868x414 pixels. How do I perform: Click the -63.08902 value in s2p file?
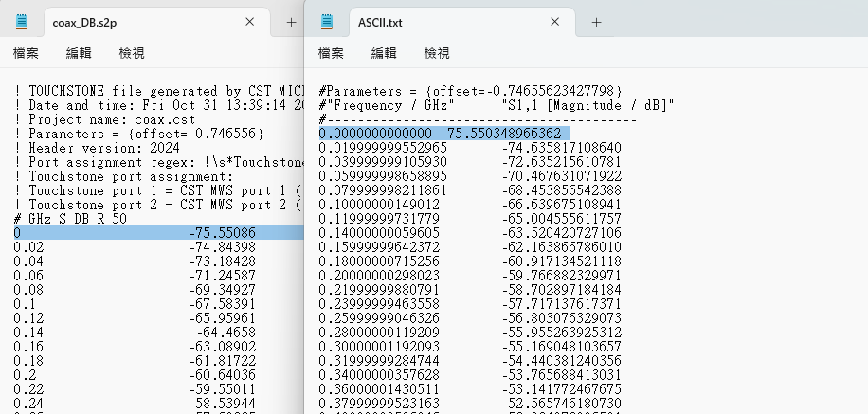[223, 347]
